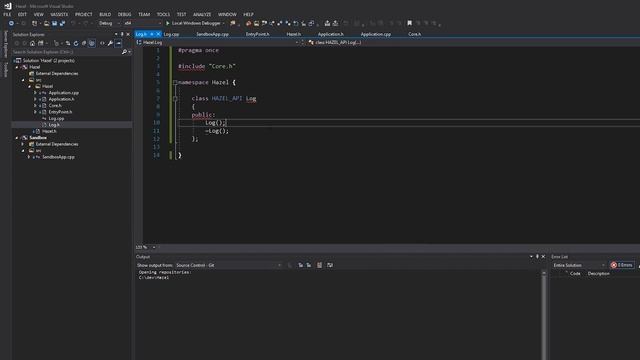Click the Visual Studio logo icon
640x360 pixels.
pos(7,6)
